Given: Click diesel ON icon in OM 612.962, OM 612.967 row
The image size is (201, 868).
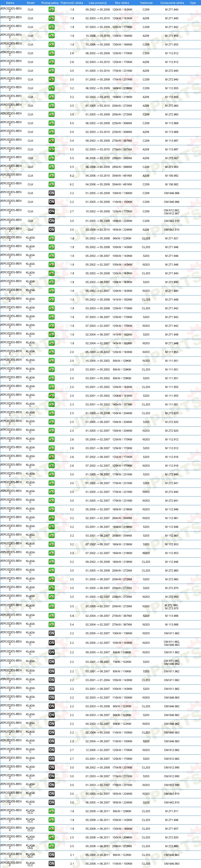Looking at the screenshot, I should 51,211.
